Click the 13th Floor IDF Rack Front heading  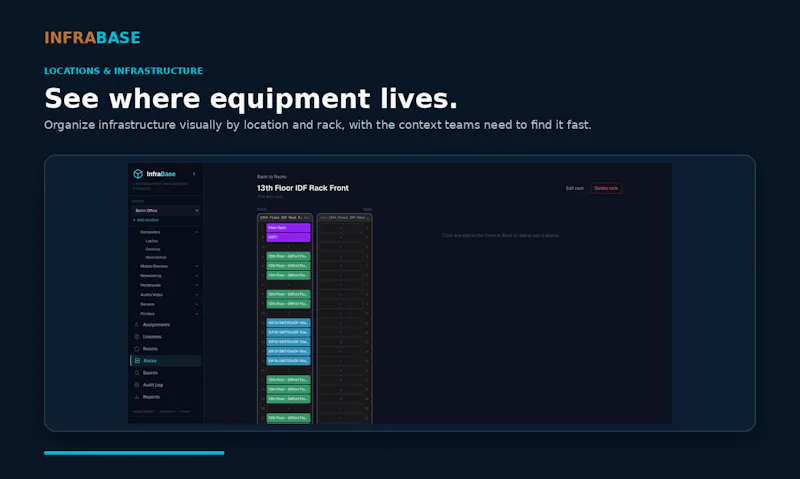(x=303, y=188)
